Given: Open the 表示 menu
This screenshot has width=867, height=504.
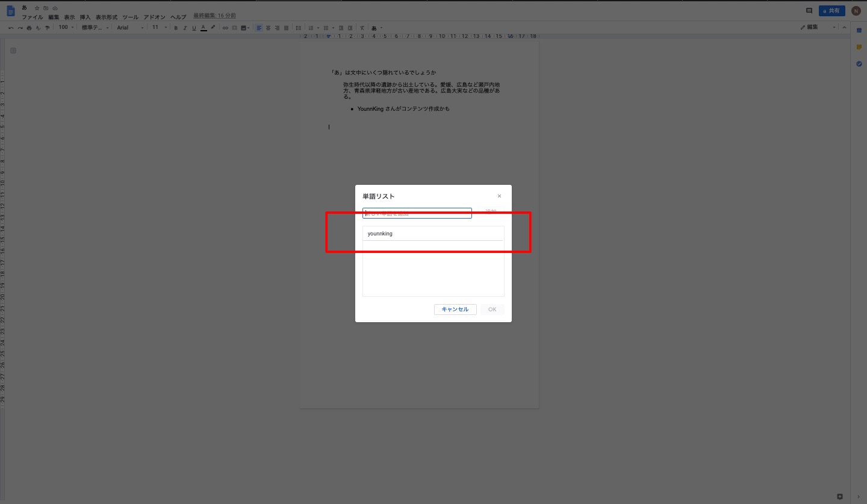Looking at the screenshot, I should click(70, 17).
